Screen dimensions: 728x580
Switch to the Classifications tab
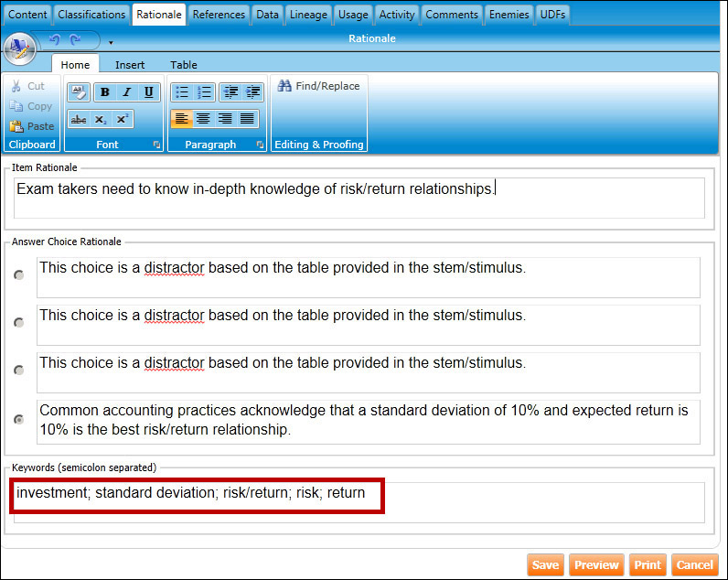(x=92, y=15)
